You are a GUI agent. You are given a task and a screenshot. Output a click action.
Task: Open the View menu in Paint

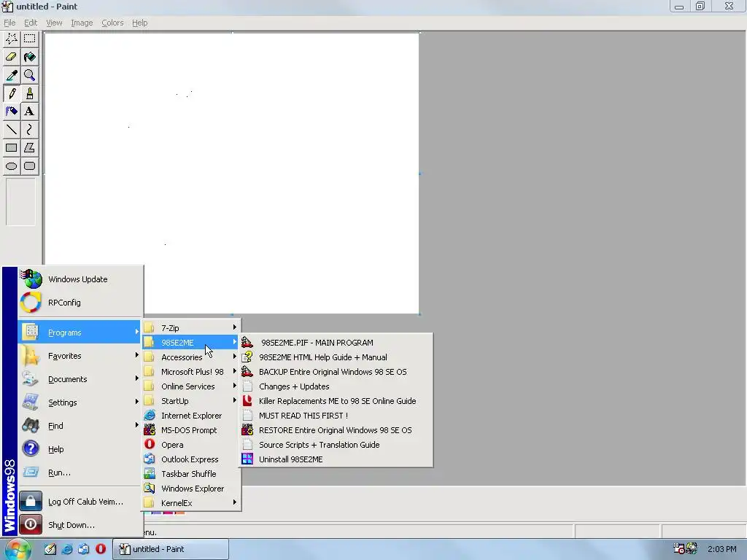point(54,23)
